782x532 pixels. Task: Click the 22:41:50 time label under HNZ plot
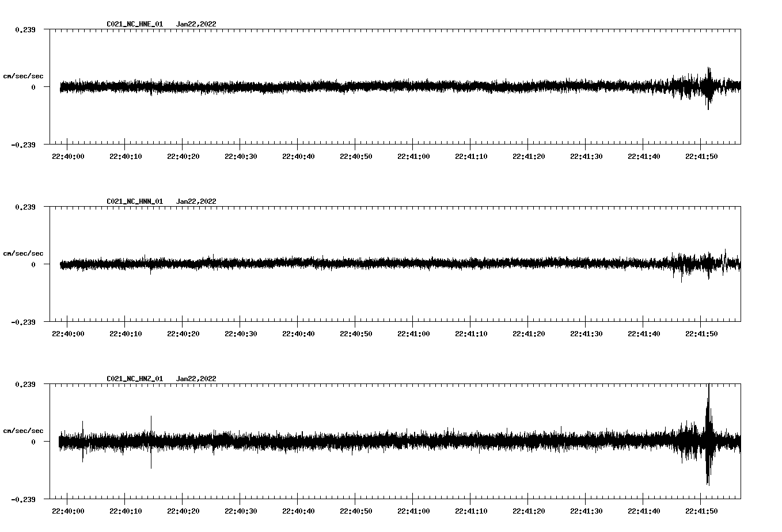pos(701,511)
